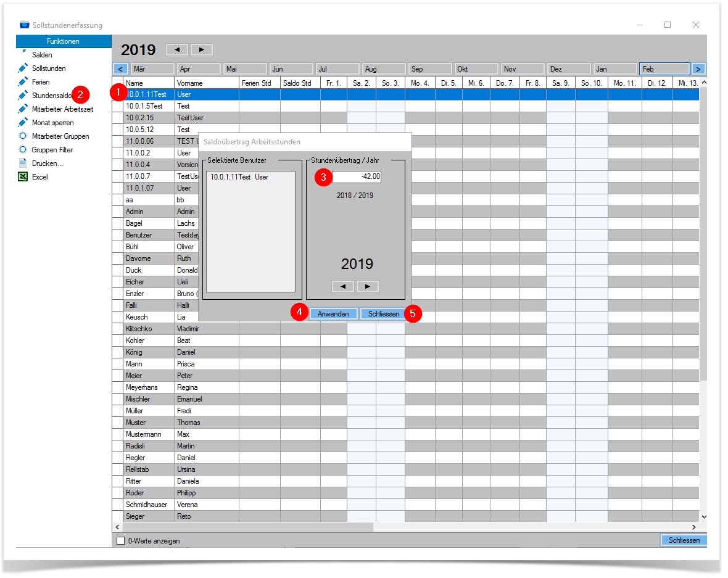Shift the month bar right with the > button
The height and width of the screenshot is (578, 728).
[x=698, y=69]
